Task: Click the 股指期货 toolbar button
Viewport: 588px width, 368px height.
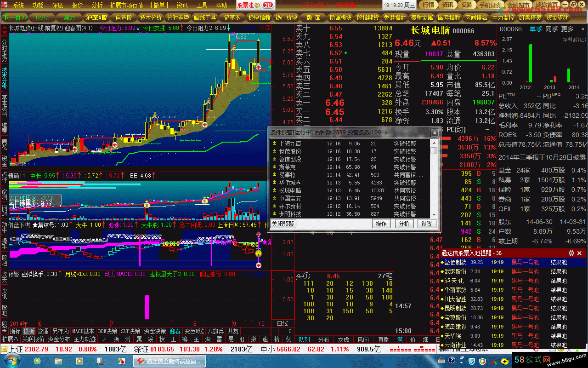Action: (x=368, y=17)
